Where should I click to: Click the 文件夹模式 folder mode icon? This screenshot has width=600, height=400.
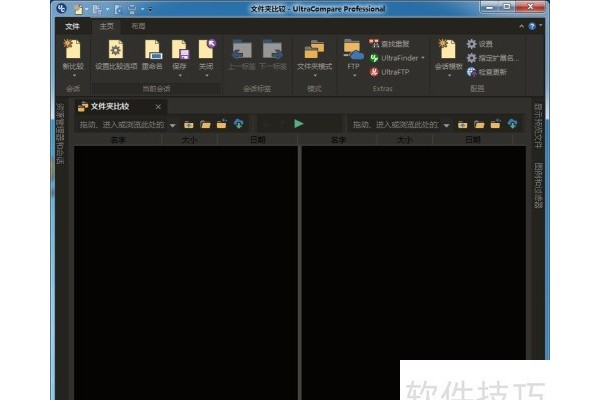(x=315, y=50)
